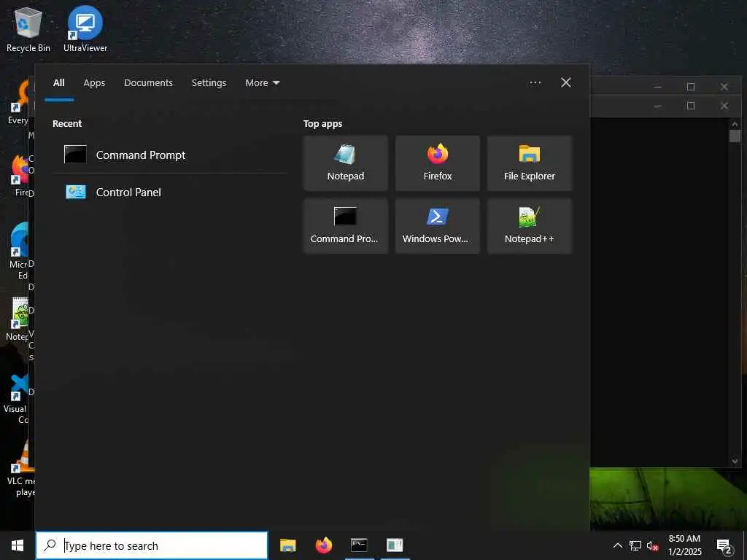Show hidden system tray icons
This screenshot has height=560, width=747.
[x=617, y=545]
